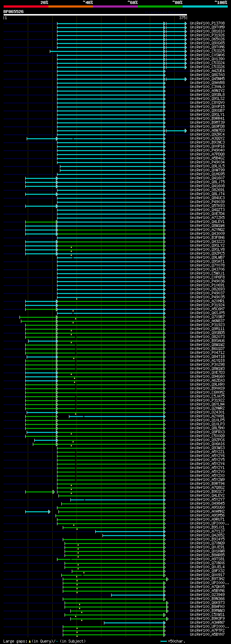Select label UniRef100_A8W7D3
The height and width of the screenshot is (644, 231).
[x=207, y=131]
